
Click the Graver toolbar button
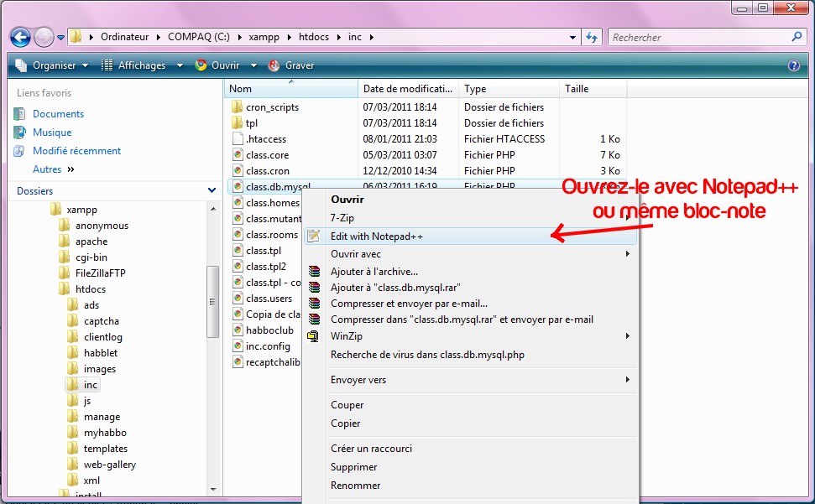pyautogui.click(x=291, y=65)
